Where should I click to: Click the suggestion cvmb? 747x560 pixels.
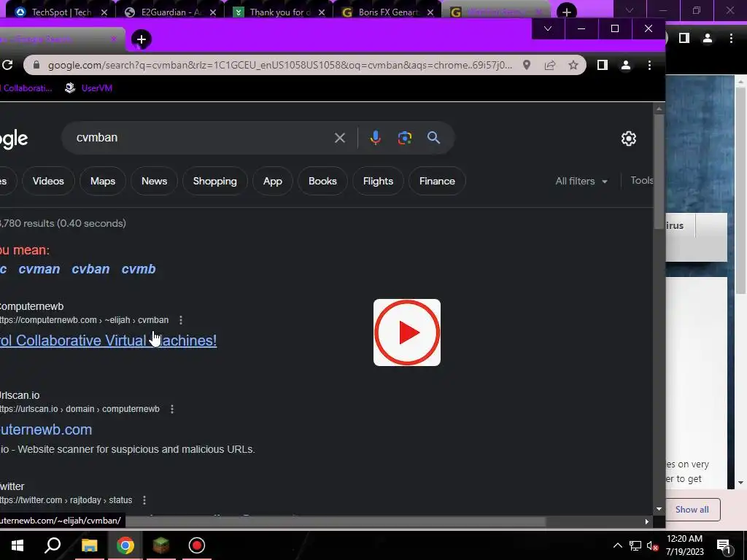coord(139,269)
